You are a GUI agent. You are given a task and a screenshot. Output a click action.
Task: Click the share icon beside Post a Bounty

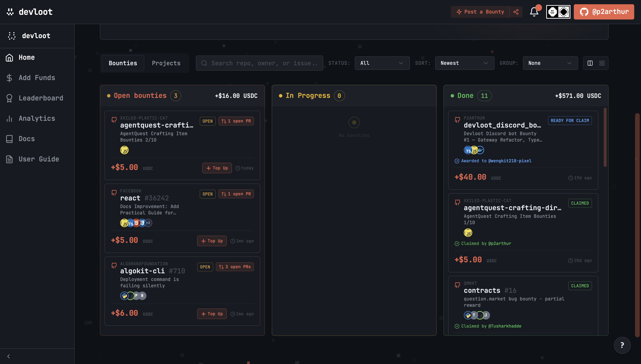tap(516, 12)
